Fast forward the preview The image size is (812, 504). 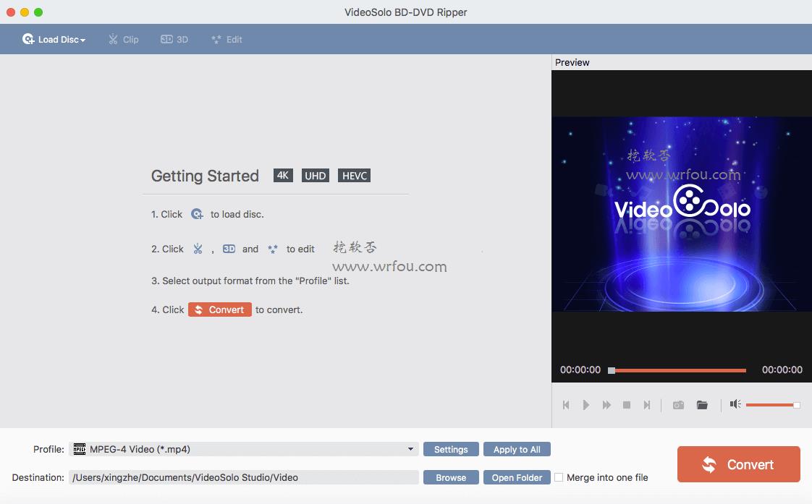[606, 405]
